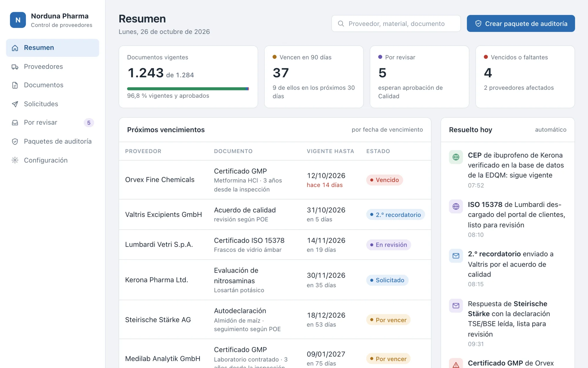Click the Norduna Pharma N logo

tap(18, 20)
